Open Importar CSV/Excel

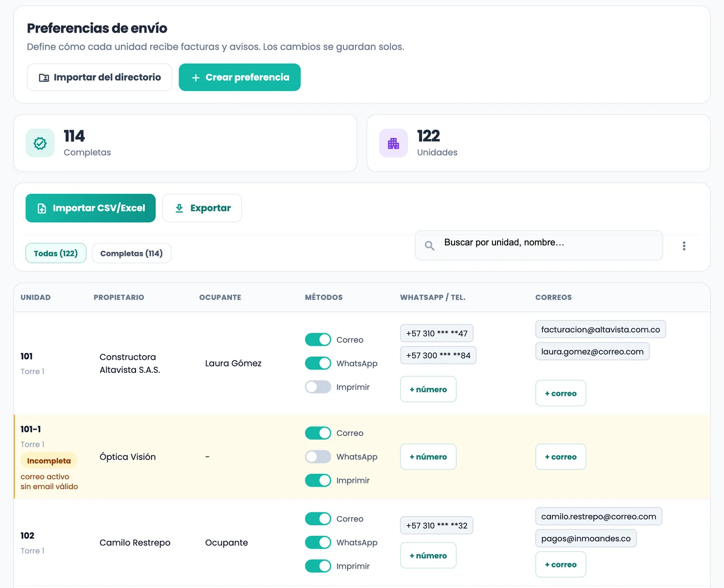pyautogui.click(x=90, y=208)
